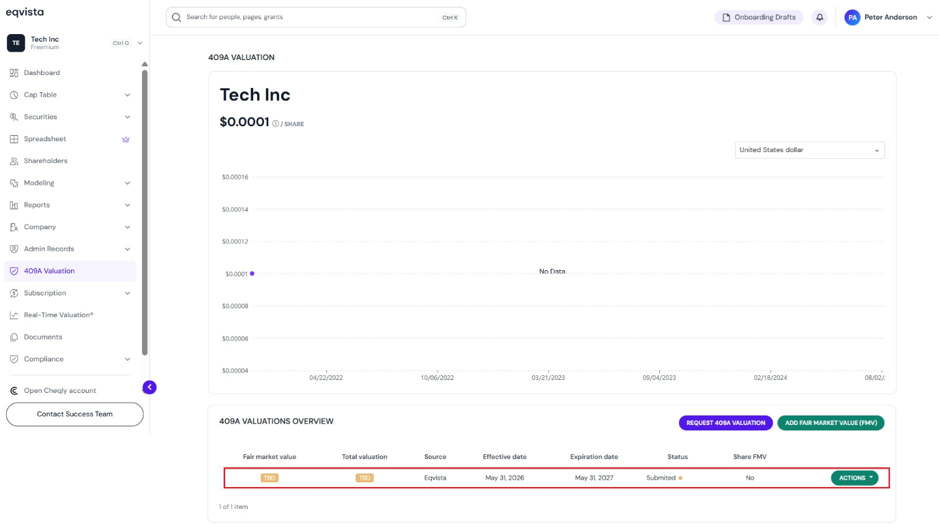
Task: Click the Onboarding Drafts button
Action: (x=759, y=17)
